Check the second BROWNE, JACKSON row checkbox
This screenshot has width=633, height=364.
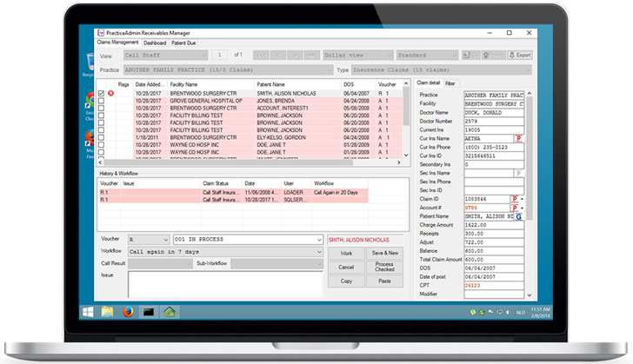(x=101, y=122)
